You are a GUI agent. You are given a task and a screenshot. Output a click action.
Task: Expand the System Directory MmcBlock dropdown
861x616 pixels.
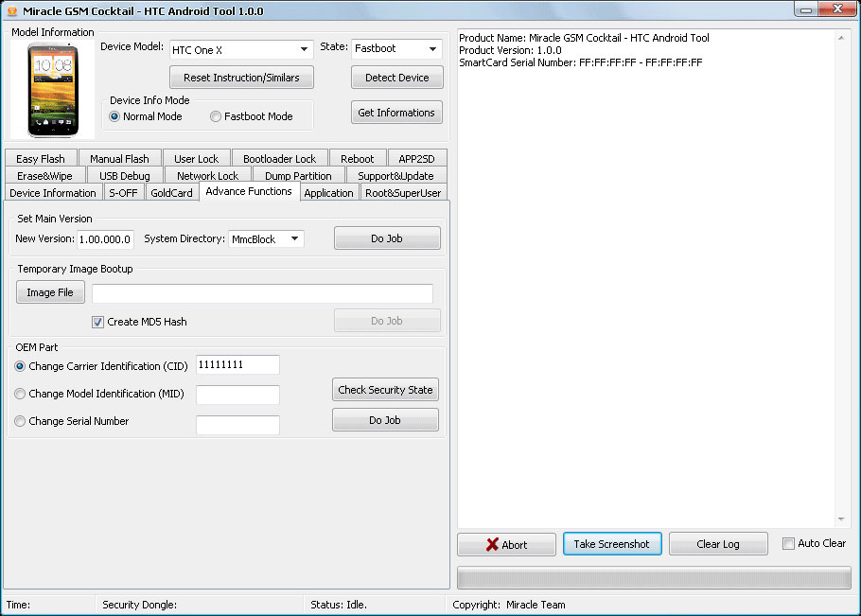266,238
